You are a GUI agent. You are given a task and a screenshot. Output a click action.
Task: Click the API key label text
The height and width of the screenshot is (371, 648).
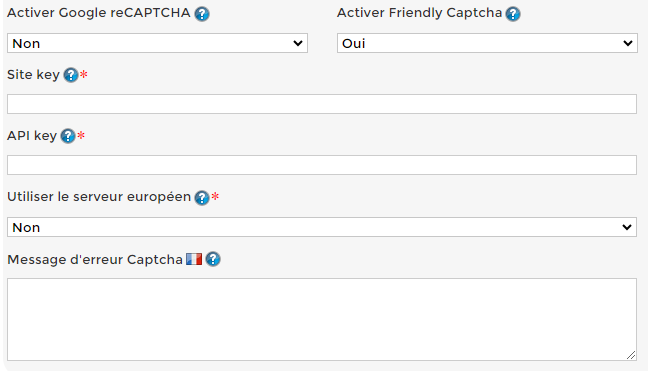pyautogui.click(x=32, y=136)
